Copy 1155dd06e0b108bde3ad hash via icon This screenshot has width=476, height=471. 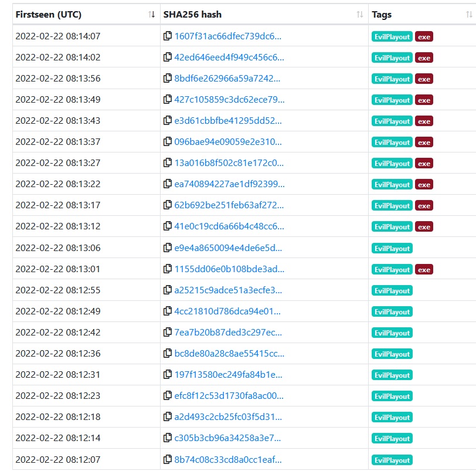(167, 269)
